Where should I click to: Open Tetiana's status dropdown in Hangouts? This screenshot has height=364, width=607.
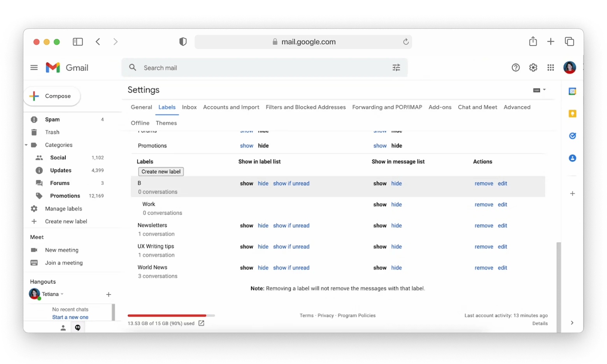pos(62,294)
